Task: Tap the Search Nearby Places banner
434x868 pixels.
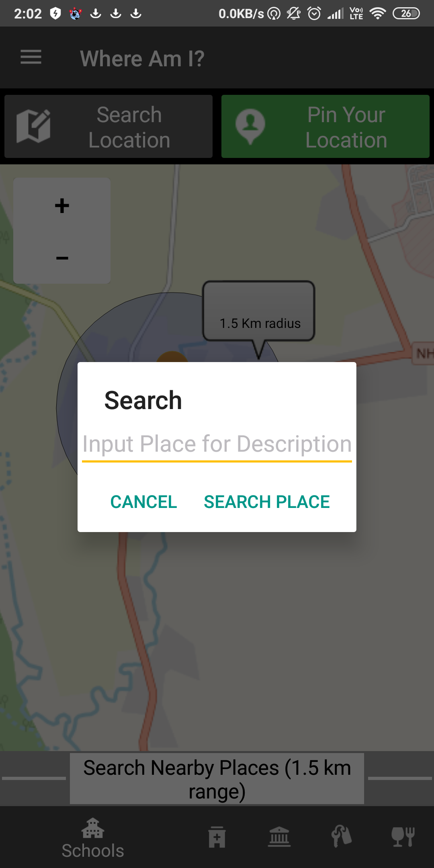Action: 217,779
